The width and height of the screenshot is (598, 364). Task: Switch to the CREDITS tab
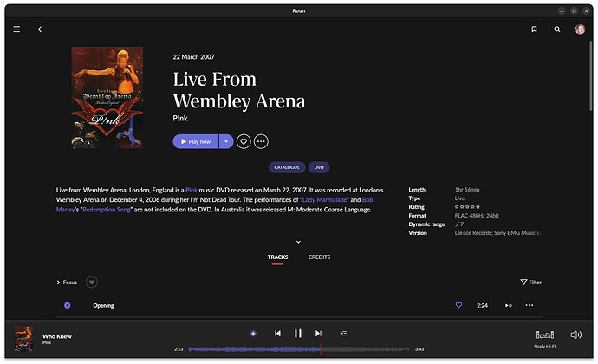pos(319,257)
